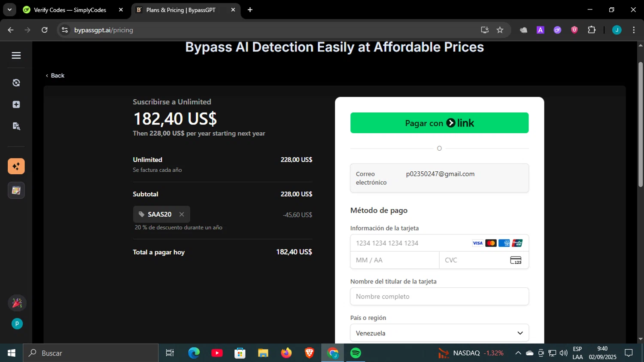Click the document search sidebar icon
This screenshot has height=362, width=644.
16,126
